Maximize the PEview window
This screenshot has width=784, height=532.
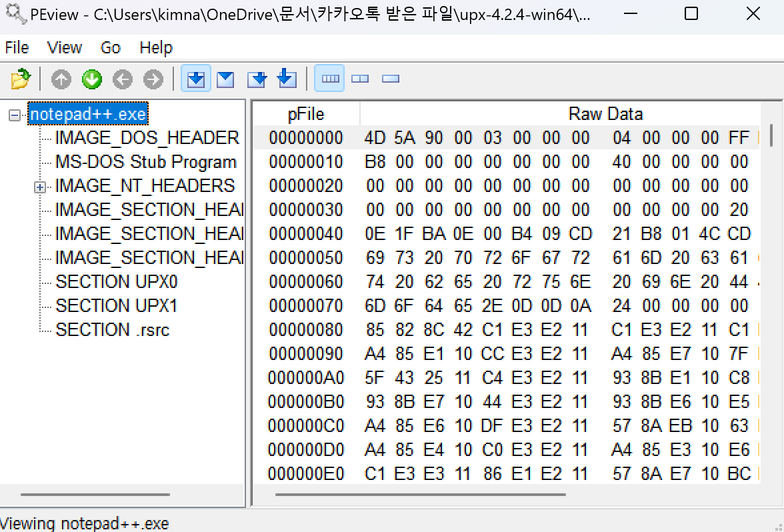point(691,13)
